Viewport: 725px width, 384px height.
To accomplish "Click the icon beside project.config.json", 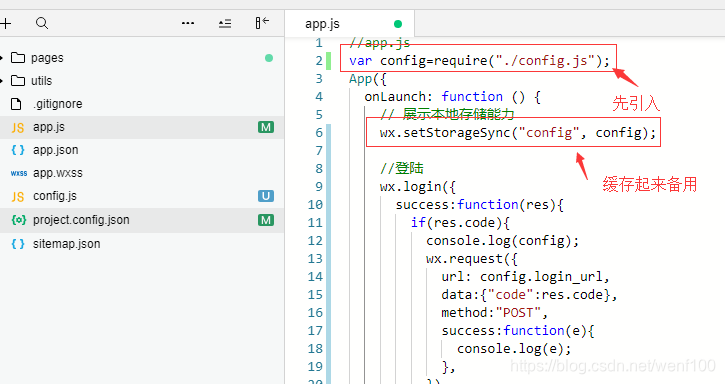I will tap(18, 220).
